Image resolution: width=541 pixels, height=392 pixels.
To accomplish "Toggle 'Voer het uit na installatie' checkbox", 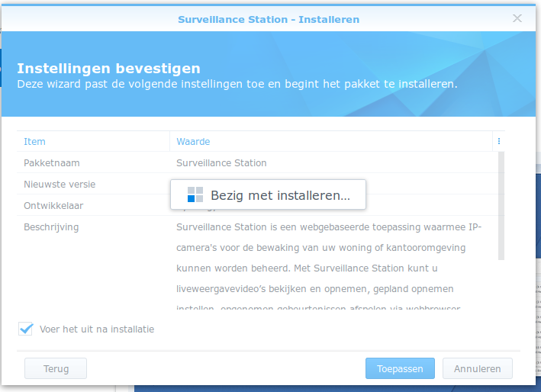I will tap(26, 329).
